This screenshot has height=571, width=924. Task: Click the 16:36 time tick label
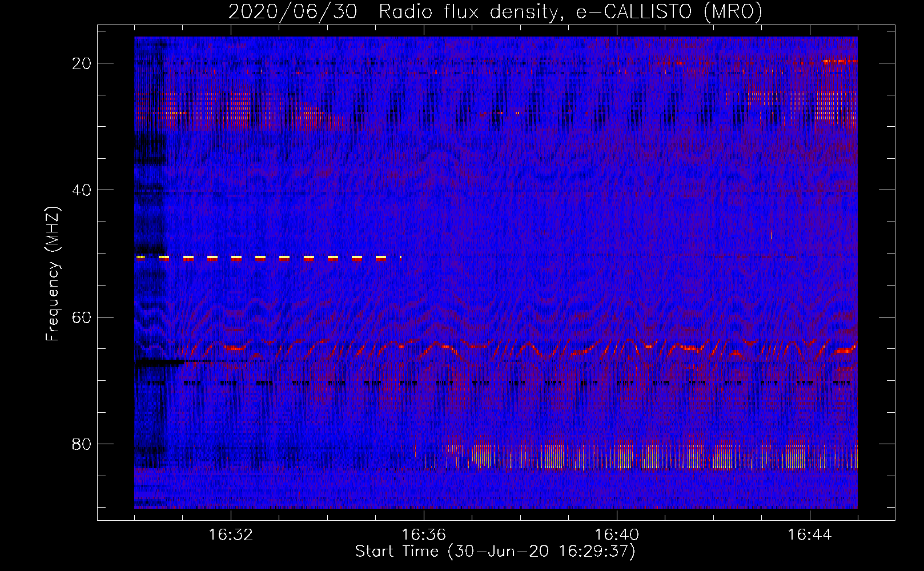click(x=424, y=535)
